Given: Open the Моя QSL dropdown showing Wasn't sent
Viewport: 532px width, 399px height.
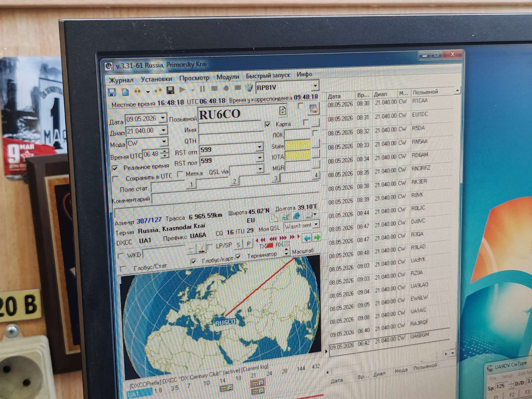Looking at the screenshot, I should pyautogui.click(x=316, y=224).
